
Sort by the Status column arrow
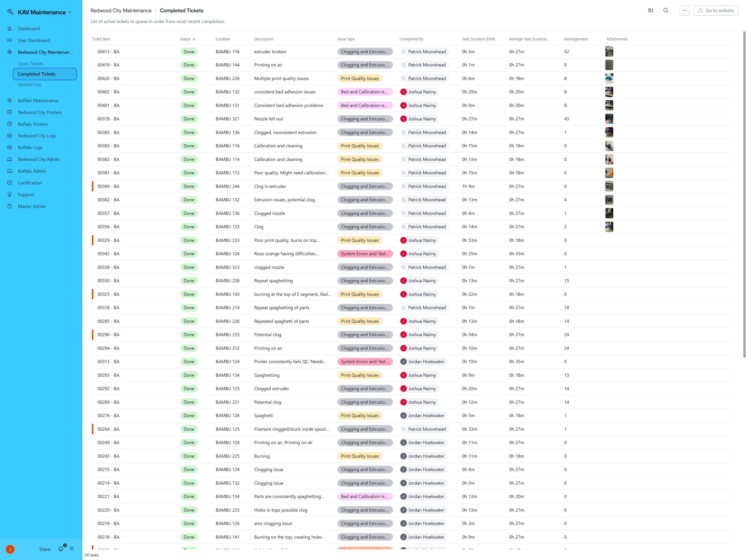click(194, 39)
